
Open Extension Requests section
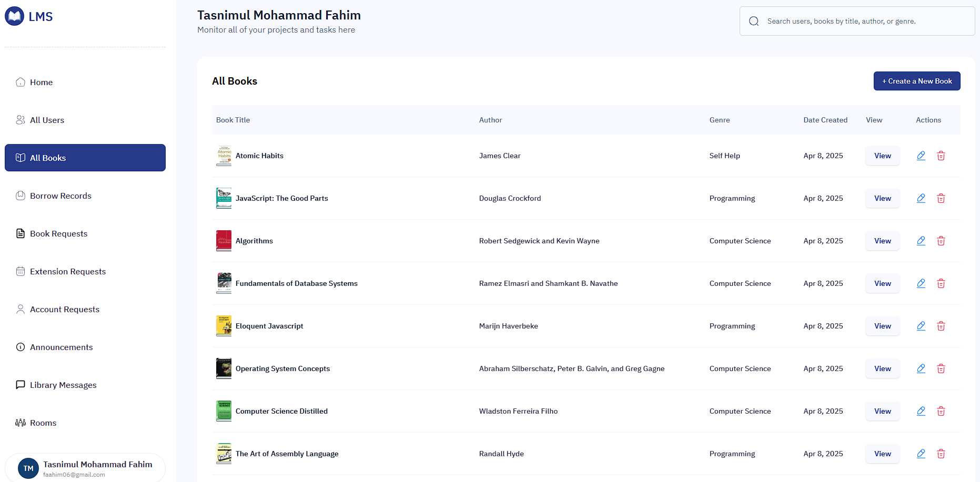point(85,271)
